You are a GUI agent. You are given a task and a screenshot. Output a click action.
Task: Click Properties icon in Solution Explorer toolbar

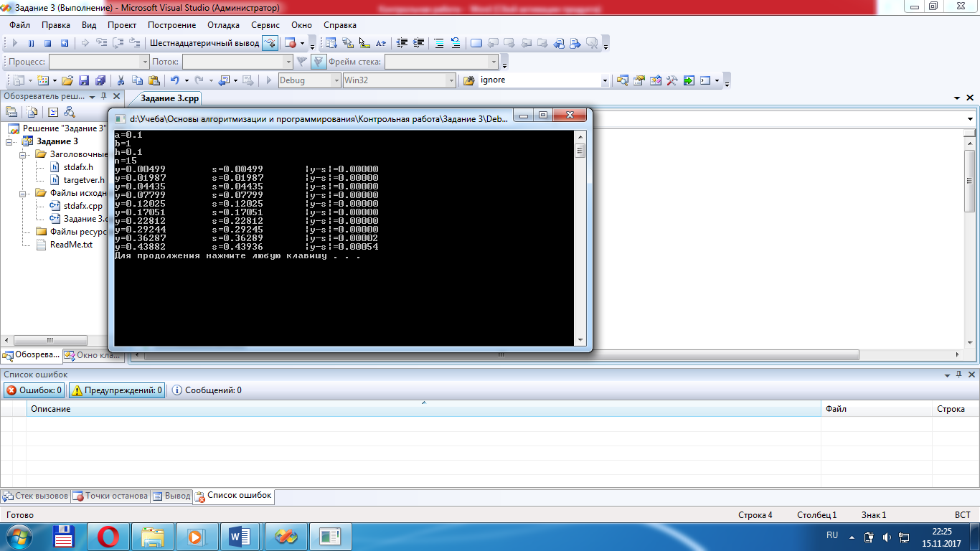click(x=11, y=112)
